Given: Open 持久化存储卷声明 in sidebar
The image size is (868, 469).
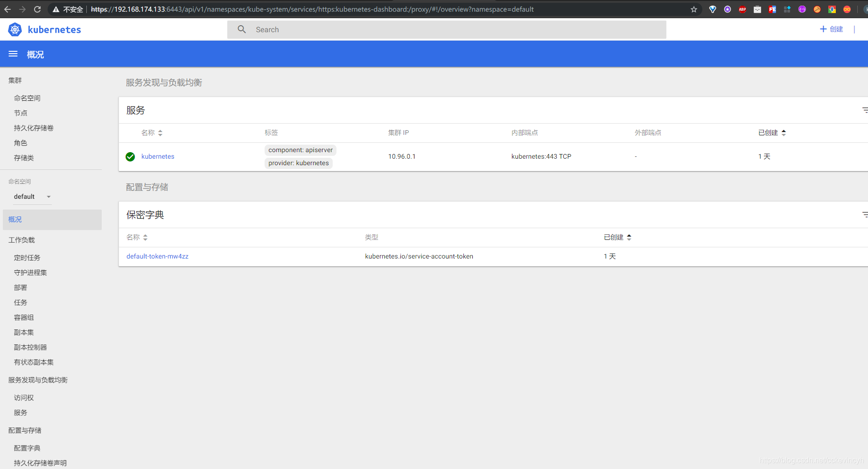Looking at the screenshot, I should [40, 463].
